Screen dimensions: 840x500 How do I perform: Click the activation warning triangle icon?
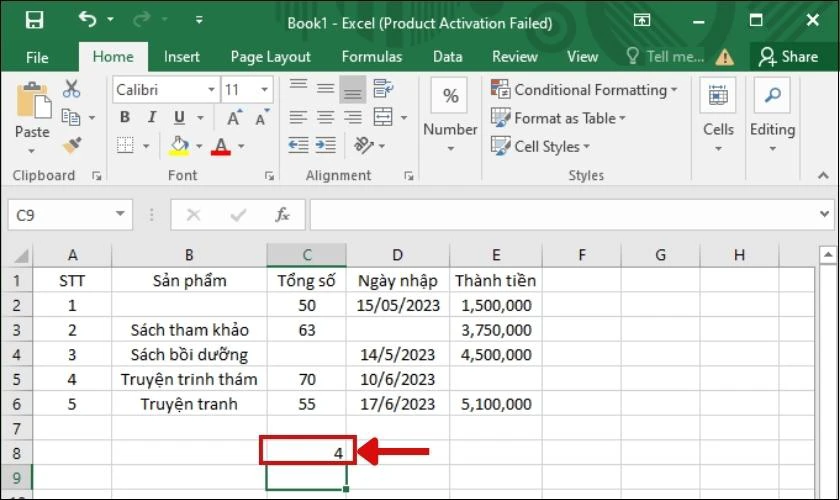[724, 57]
